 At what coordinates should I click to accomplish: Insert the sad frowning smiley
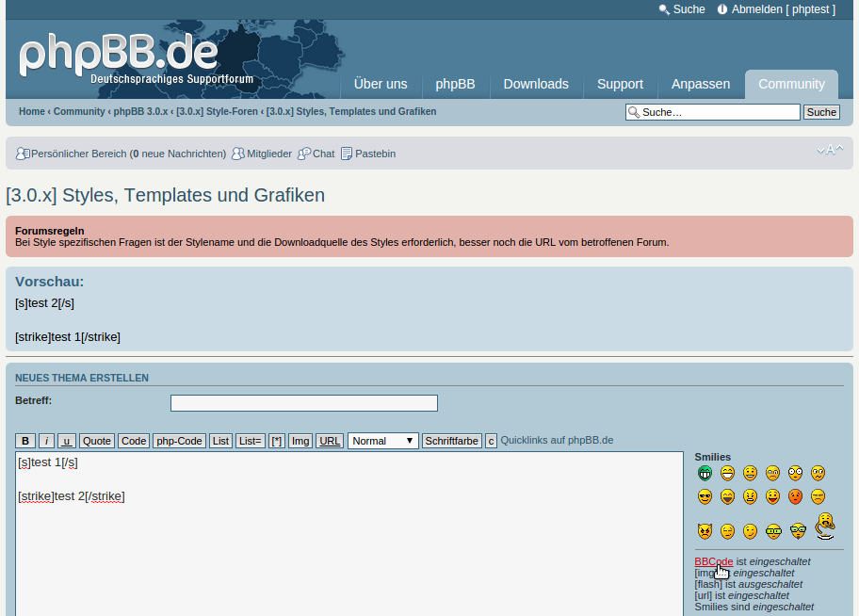coord(772,473)
